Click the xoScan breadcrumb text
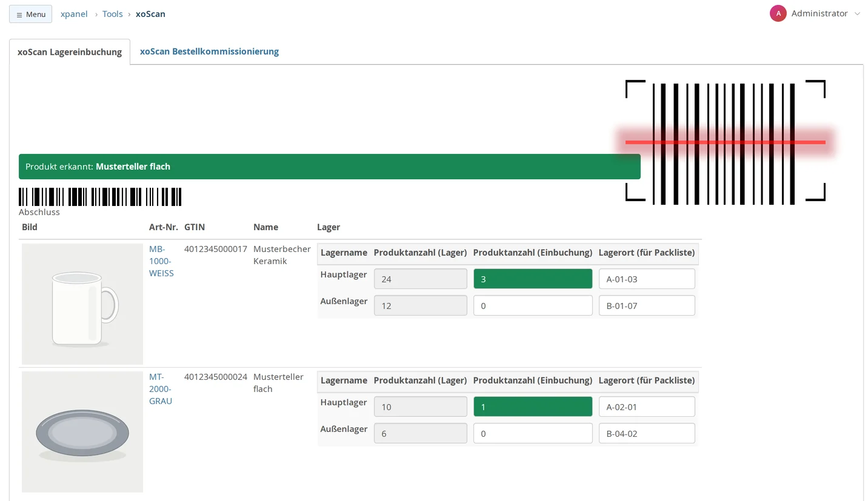 [x=150, y=14]
